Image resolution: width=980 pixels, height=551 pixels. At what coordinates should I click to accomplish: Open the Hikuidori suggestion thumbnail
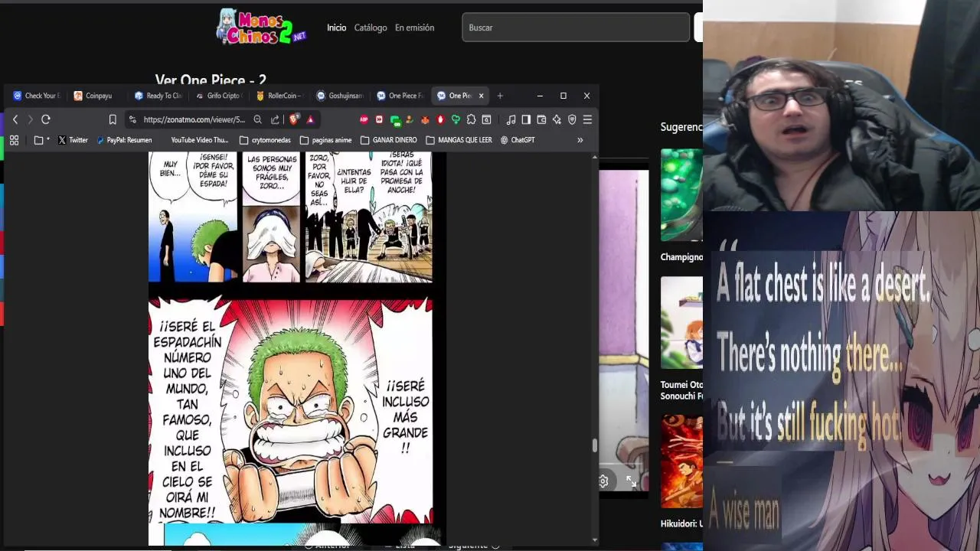tap(681, 461)
